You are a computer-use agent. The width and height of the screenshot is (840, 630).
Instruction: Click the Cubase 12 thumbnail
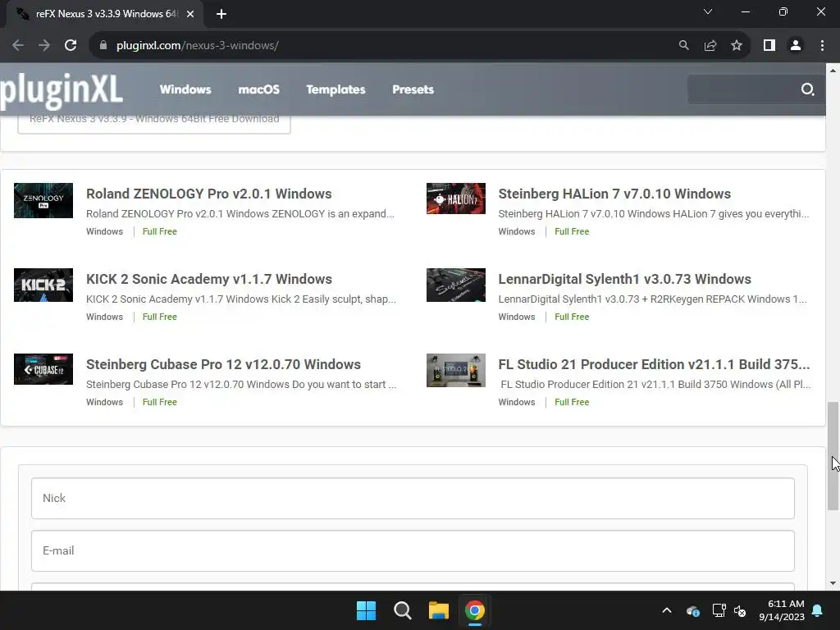pyautogui.click(x=43, y=369)
